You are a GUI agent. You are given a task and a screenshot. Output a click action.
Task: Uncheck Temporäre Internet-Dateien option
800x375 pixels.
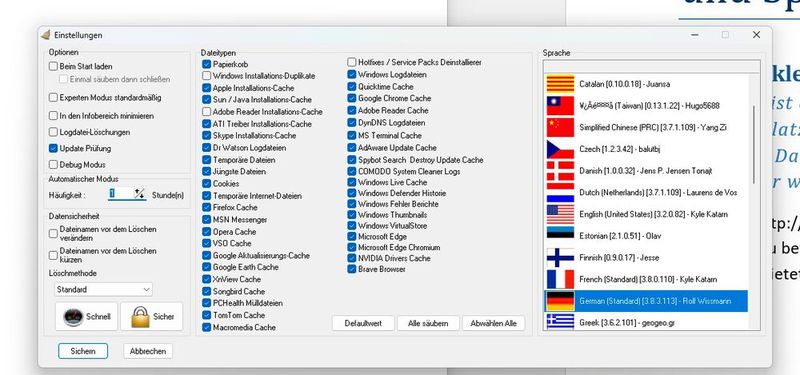click(206, 195)
